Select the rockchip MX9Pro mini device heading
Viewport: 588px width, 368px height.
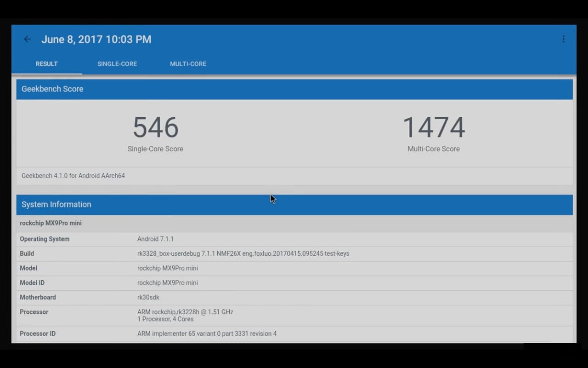tap(51, 223)
